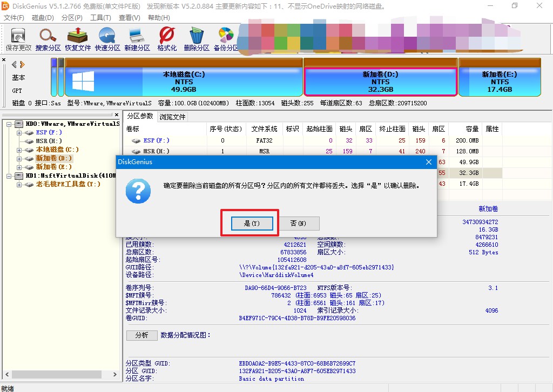Image resolution: width=553 pixels, height=392 pixels.
Task: Select 新加卷 (D:) in the disk tree
Action: point(53,158)
